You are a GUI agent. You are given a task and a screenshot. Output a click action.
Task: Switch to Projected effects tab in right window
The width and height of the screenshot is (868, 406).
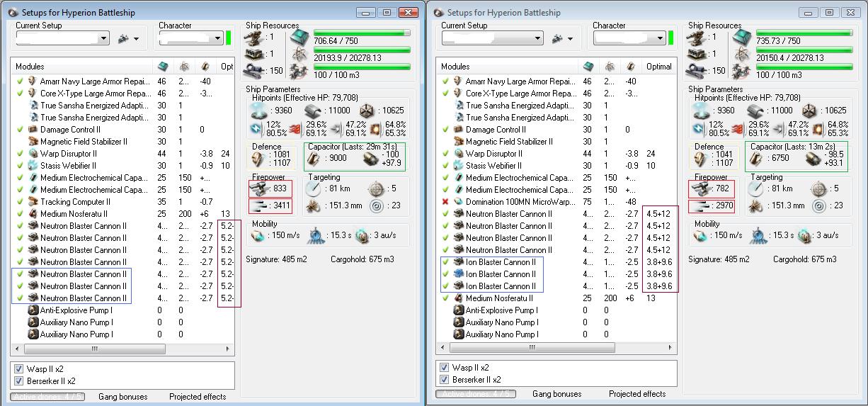pyautogui.click(x=637, y=394)
